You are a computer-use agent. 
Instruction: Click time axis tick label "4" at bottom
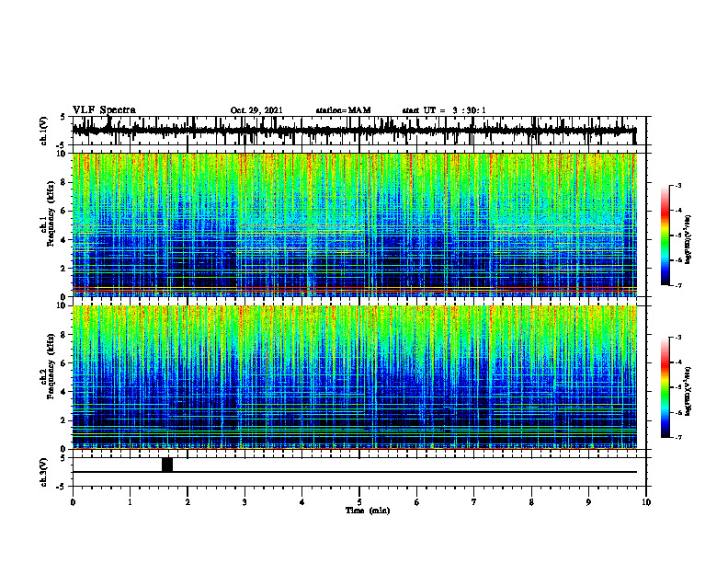coord(302,502)
